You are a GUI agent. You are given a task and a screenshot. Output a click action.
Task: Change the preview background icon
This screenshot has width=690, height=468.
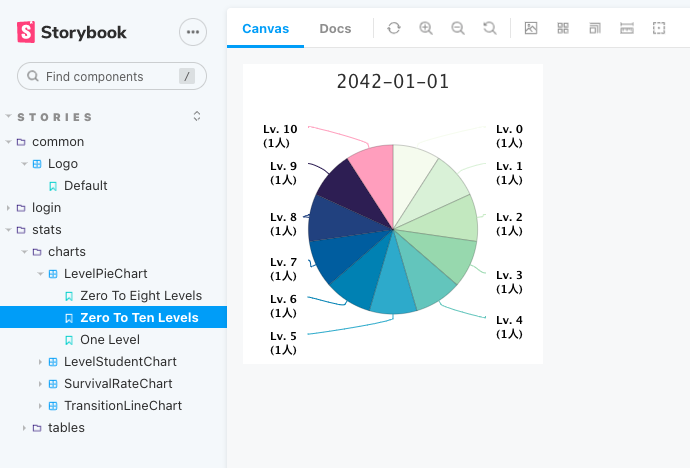531,29
